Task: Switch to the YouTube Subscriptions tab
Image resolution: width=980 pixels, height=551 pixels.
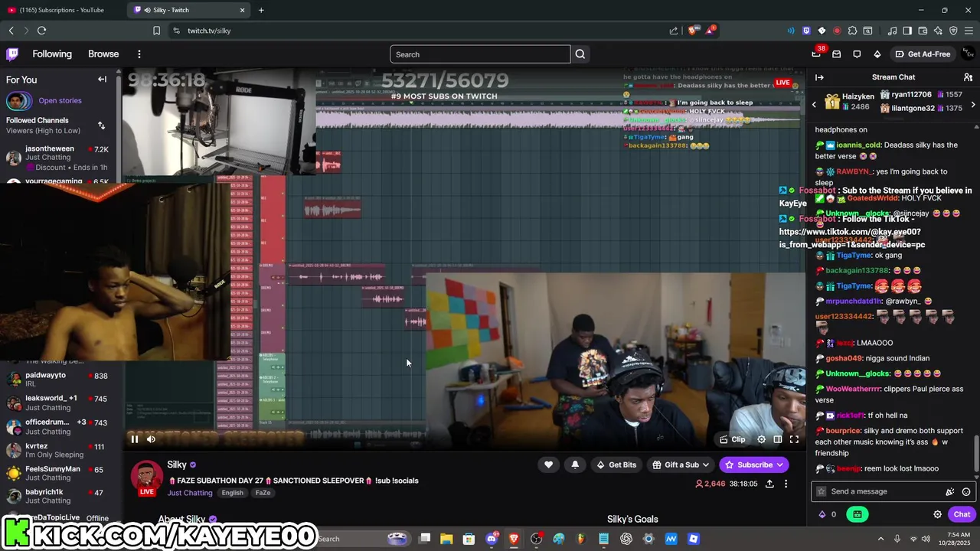Action: 61,10
